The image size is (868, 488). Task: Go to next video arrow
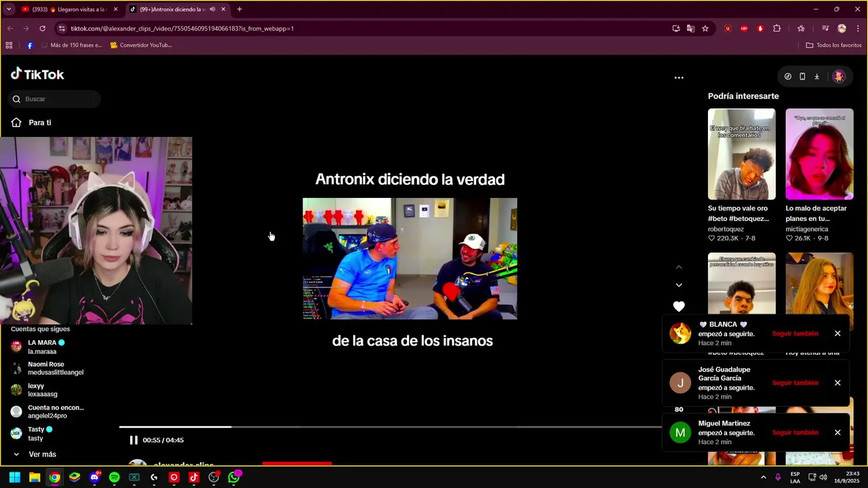click(679, 285)
